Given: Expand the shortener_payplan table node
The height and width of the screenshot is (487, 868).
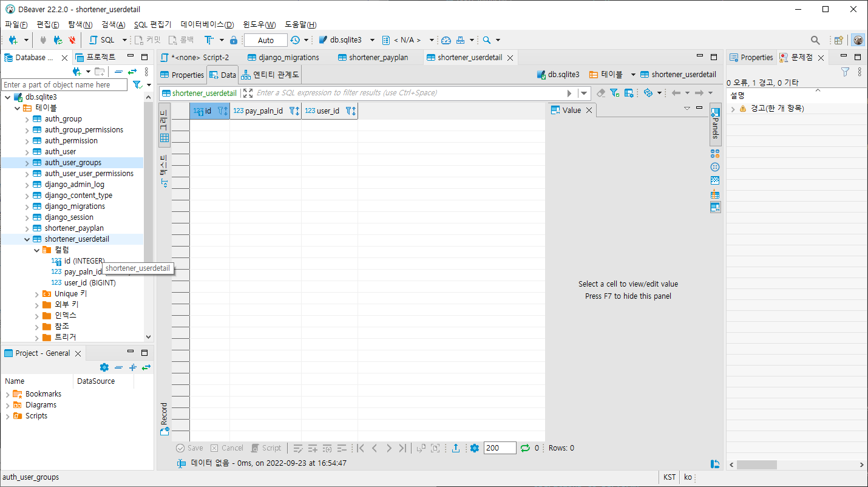Looking at the screenshot, I should pos(27,228).
